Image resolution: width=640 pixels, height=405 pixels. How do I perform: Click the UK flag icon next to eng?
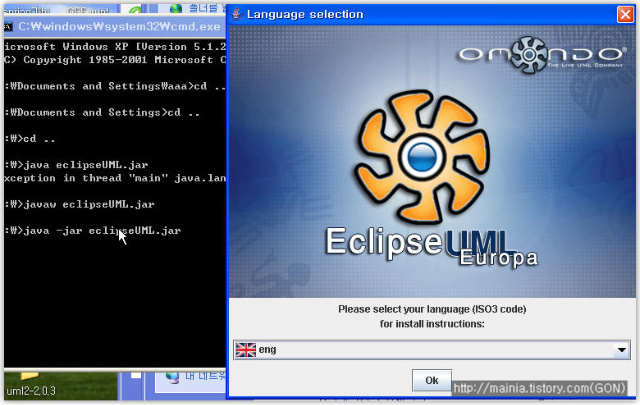(x=246, y=350)
